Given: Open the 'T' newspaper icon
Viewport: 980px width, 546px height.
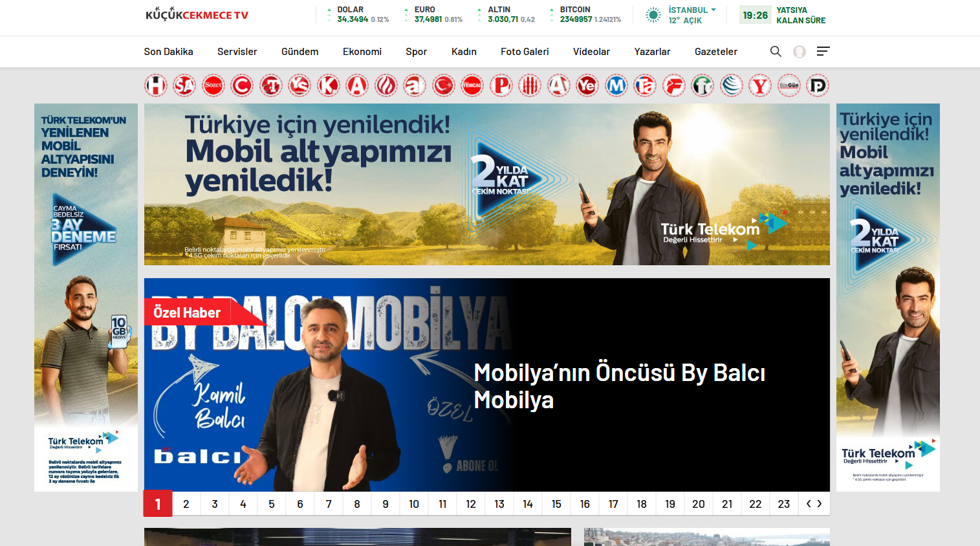Looking at the screenshot, I should (x=271, y=85).
